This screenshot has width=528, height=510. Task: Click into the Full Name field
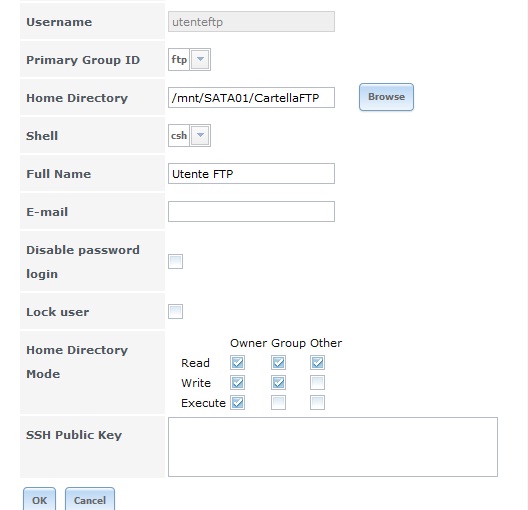coord(251,173)
